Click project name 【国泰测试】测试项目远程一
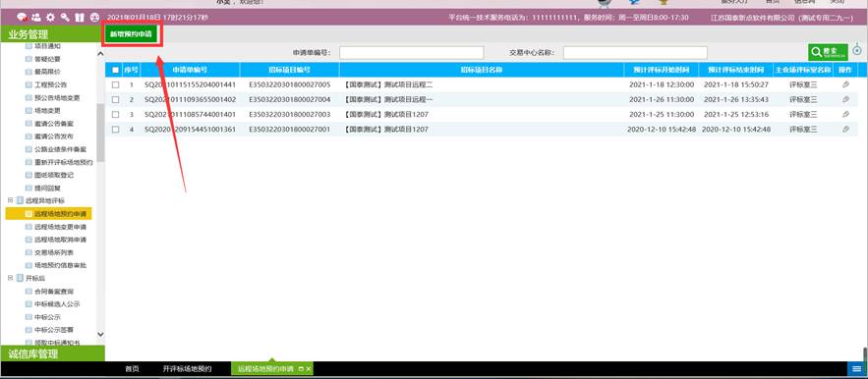868x379 pixels. 388,99
